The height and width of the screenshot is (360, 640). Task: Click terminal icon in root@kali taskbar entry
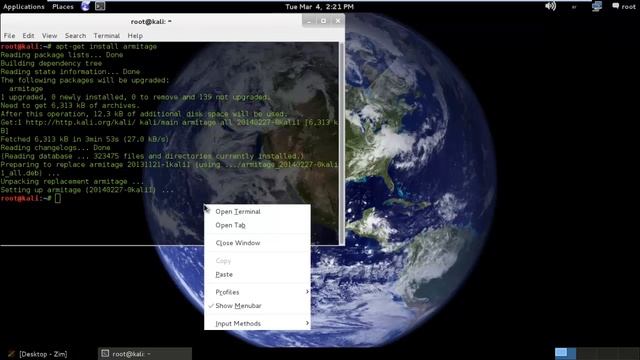point(105,353)
